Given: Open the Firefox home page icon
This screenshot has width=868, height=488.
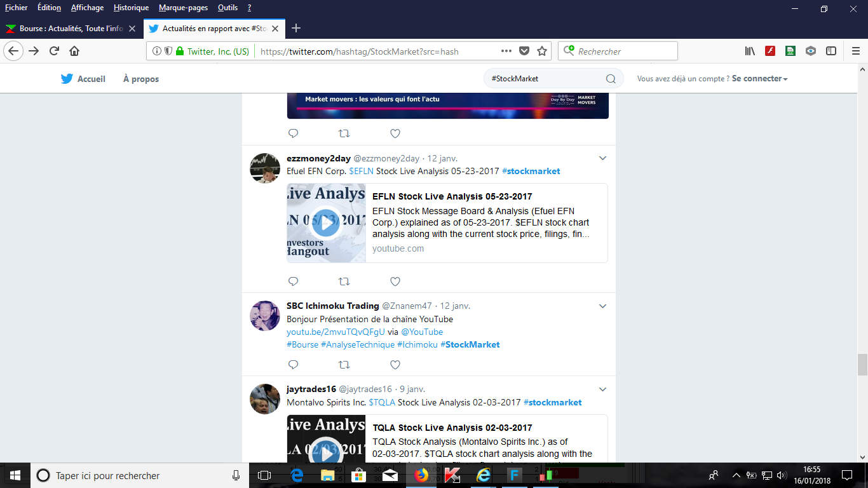Looking at the screenshot, I should (74, 51).
